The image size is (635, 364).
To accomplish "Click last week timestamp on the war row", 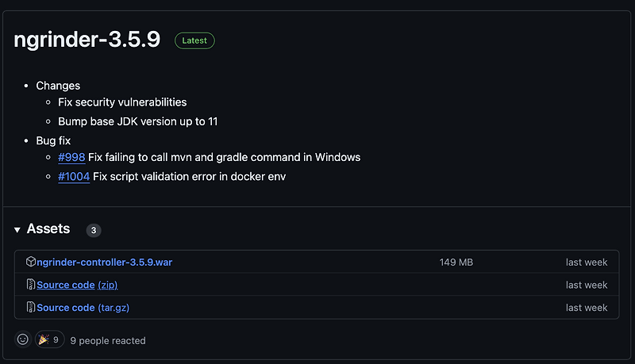I will [x=587, y=262].
